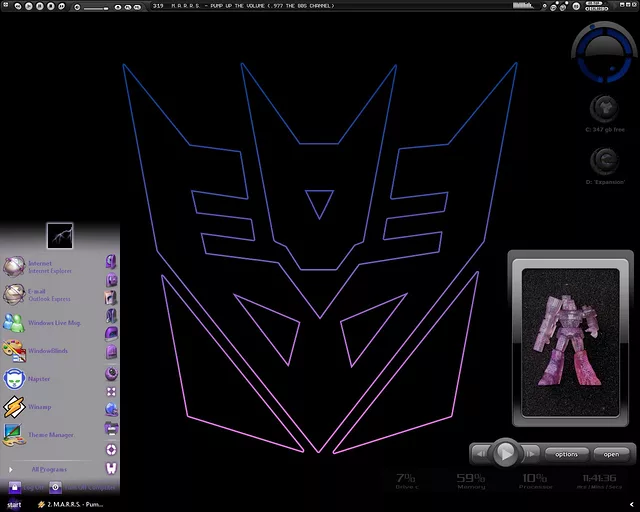The height and width of the screenshot is (512, 640).
Task: Click the four-arrows icon in Start menu
Action: [x=111, y=392]
